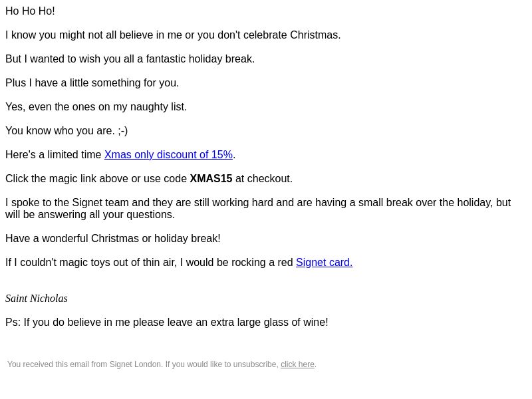Click the 'You received this email' footer text
The width and height of the screenshot is (532, 399).
pos(143,364)
